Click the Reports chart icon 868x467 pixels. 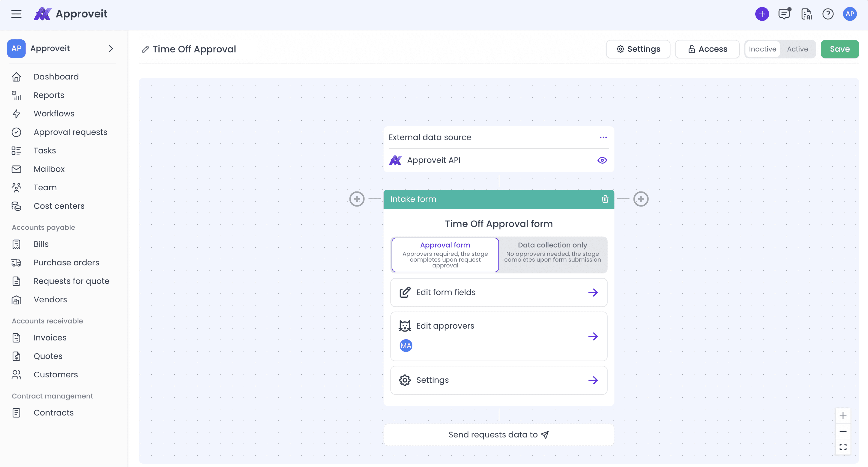(x=16, y=95)
